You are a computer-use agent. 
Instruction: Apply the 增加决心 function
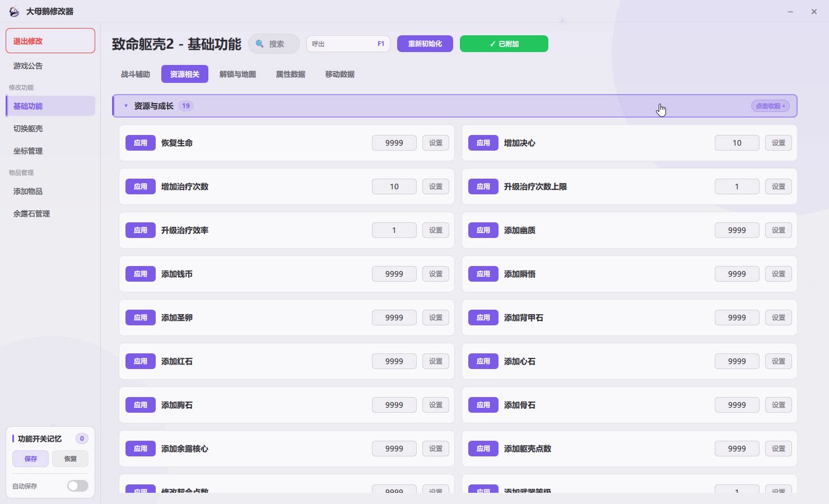tap(483, 143)
